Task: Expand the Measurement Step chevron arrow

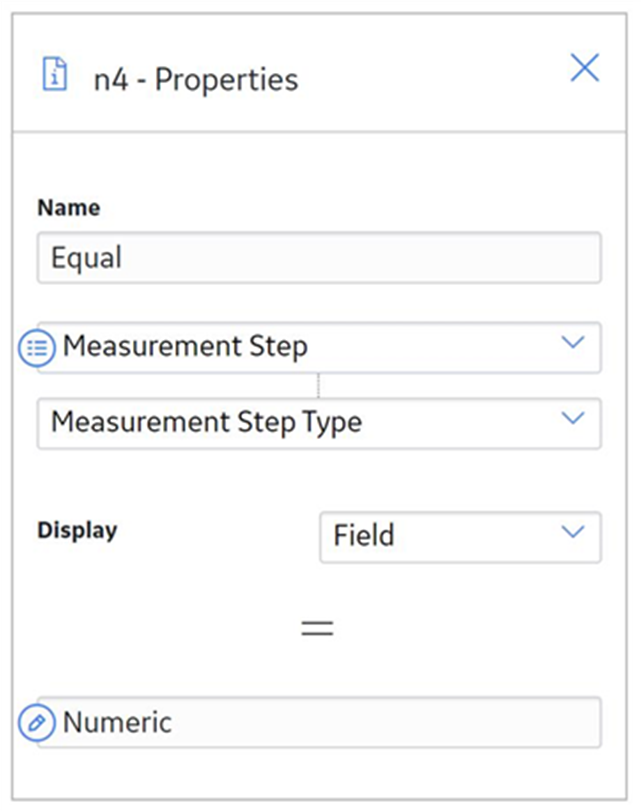Action: (573, 342)
